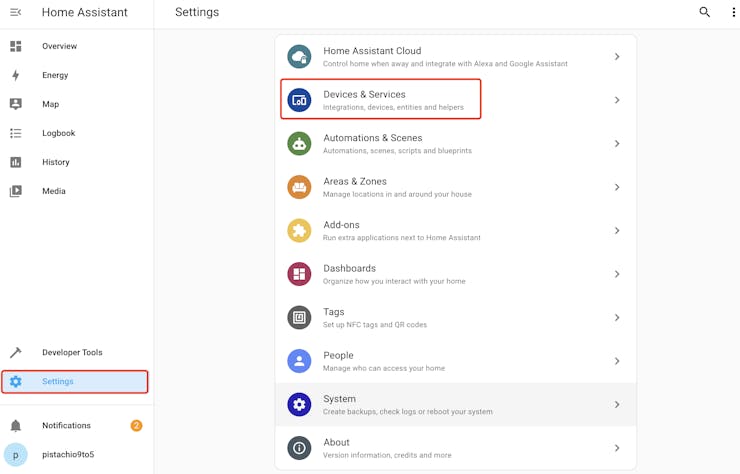This screenshot has height=474, width=740.
Task: Expand Devices & Services with its chevron
Action: point(617,100)
